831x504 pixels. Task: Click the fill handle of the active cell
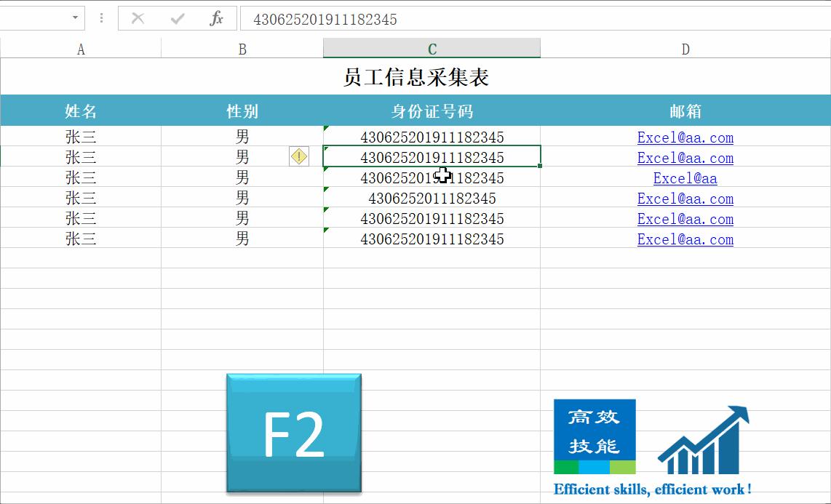pos(538,166)
